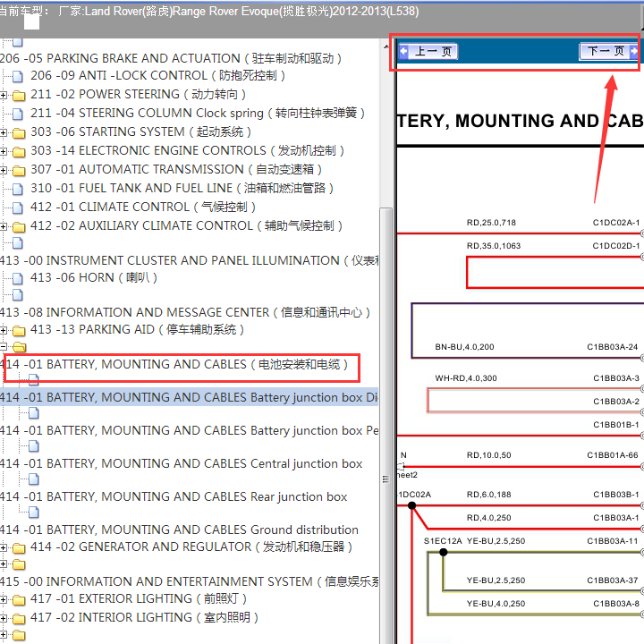Click page icon above Central junction box
Viewport: 644px width, 644px height.
(34, 446)
